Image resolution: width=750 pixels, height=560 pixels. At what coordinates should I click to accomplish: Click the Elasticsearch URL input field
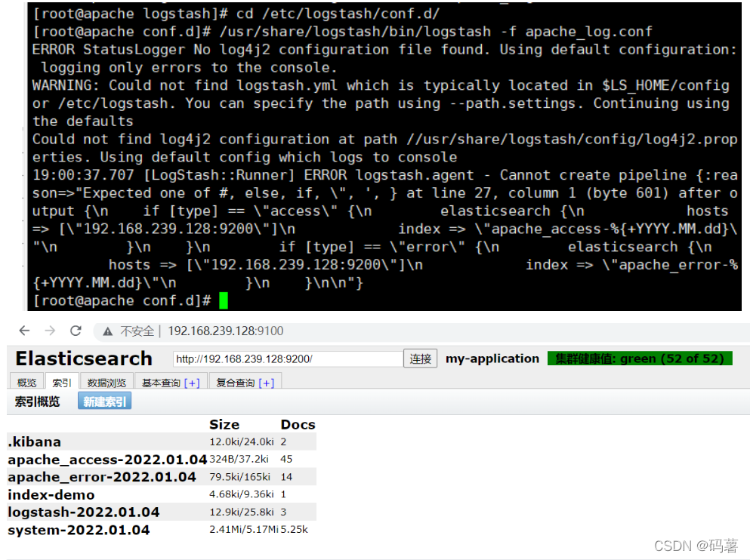288,358
